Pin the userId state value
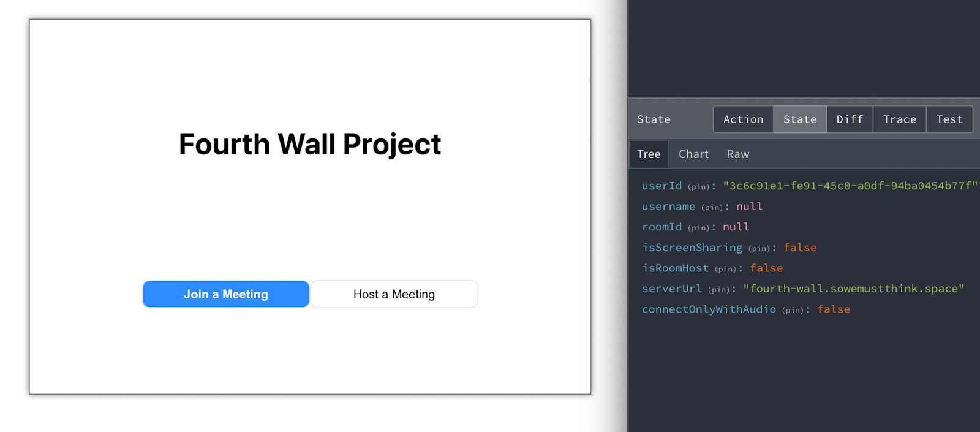 tap(698, 187)
